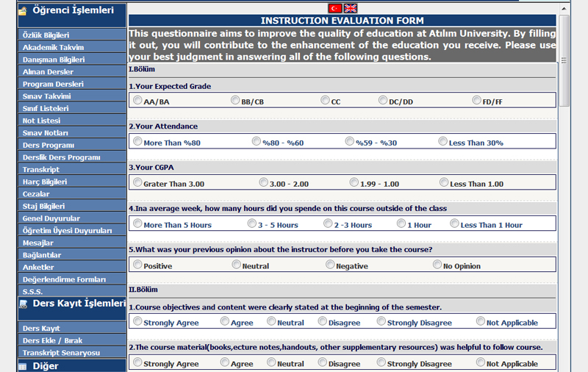This screenshot has width=588, height=372.
Task: Pick Less Than 1 Hour option
Action: (454, 223)
